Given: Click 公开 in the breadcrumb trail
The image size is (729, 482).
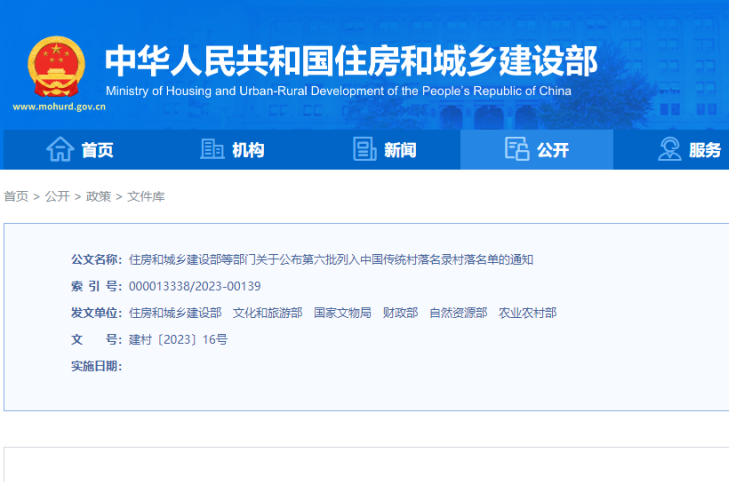Looking at the screenshot, I should point(57,197).
